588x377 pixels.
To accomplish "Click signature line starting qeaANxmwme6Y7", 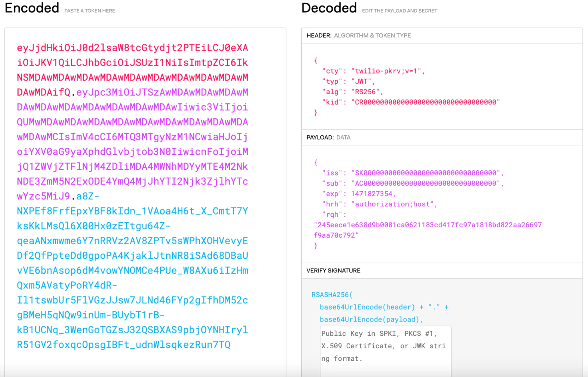I will click(x=133, y=241).
